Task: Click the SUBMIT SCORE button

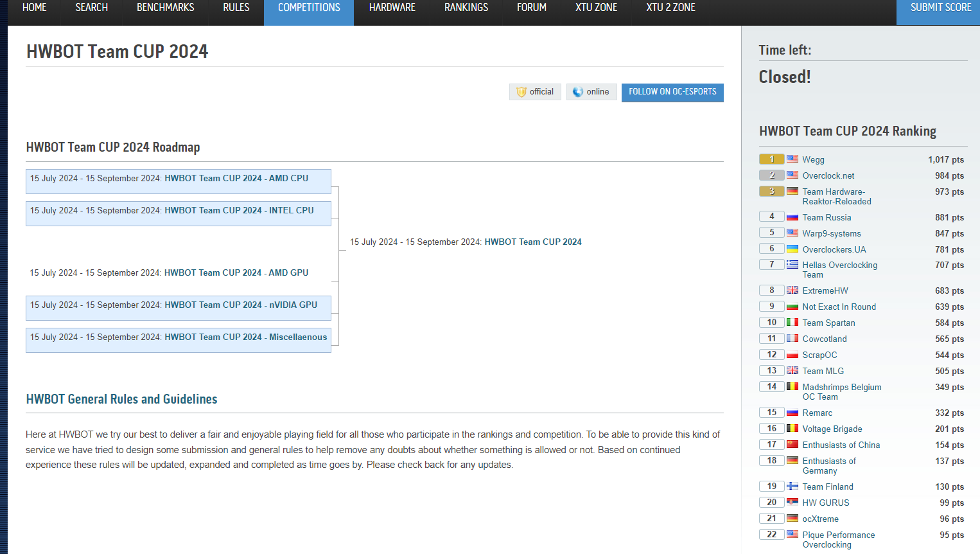Action: [x=938, y=12]
